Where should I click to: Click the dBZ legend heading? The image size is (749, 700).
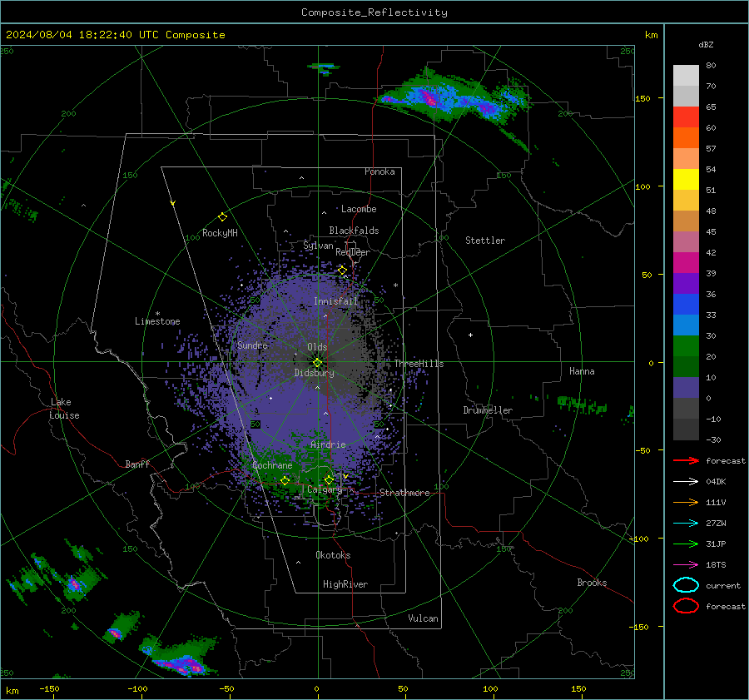[x=706, y=44]
